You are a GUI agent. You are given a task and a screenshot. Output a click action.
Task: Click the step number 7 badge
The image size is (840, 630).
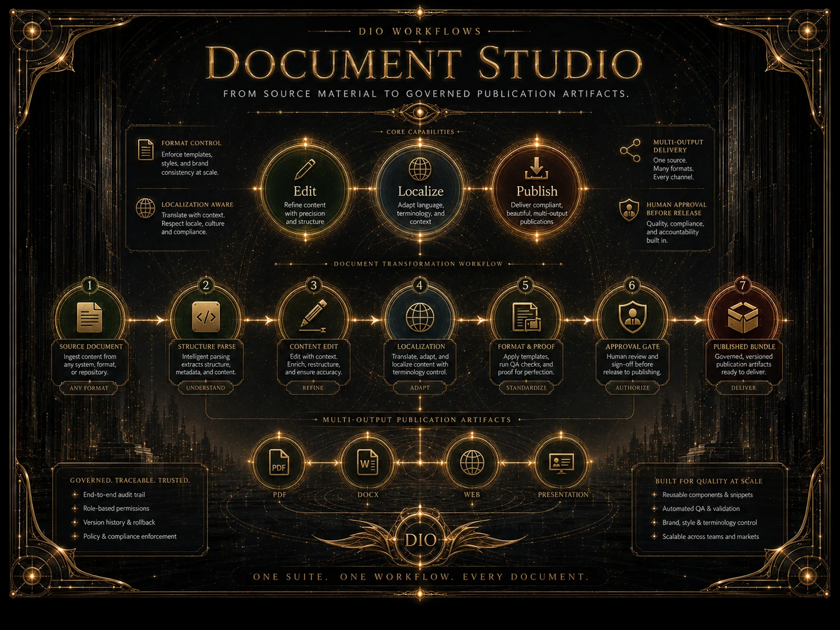(x=743, y=285)
